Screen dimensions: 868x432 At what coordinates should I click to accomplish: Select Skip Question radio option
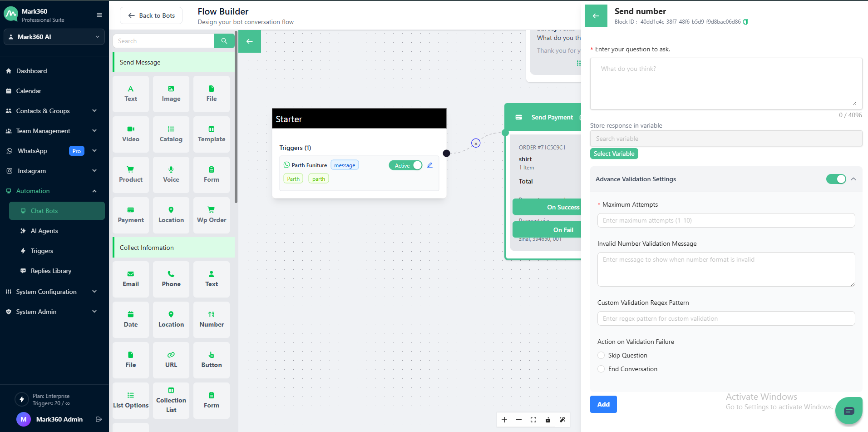602,355
